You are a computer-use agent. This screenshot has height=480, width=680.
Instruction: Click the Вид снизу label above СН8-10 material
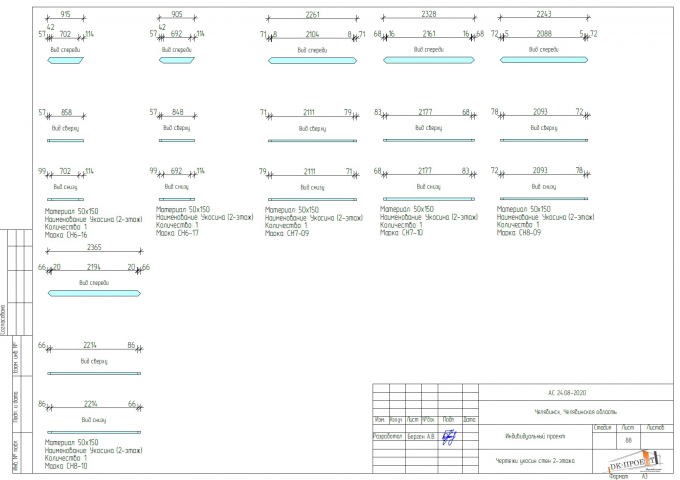coord(94,420)
